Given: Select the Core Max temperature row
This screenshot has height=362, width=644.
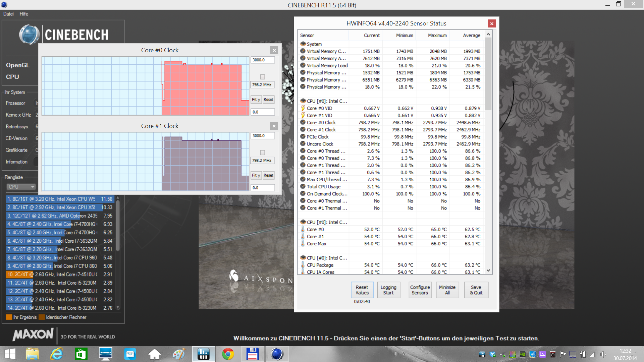Looking at the screenshot, I should click(391, 244).
